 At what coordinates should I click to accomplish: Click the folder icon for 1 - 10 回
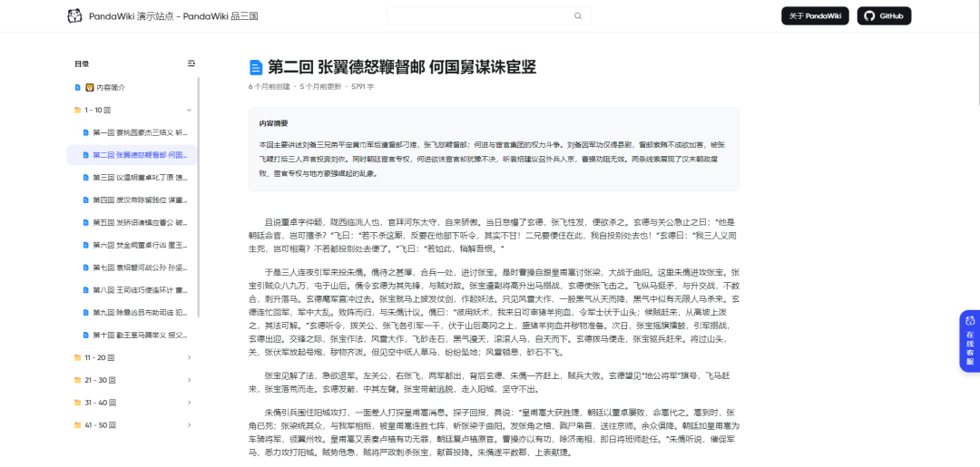pos(78,110)
